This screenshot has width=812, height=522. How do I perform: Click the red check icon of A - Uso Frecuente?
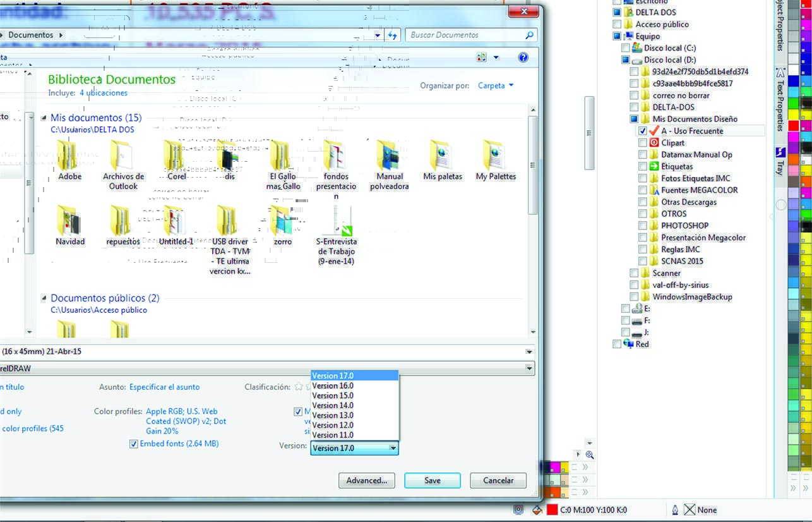(654, 130)
